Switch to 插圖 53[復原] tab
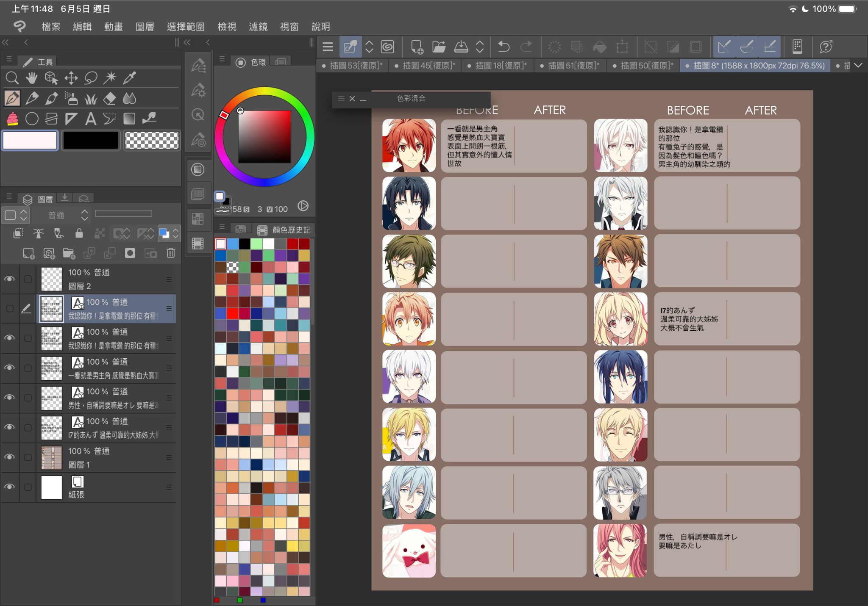The image size is (868, 606). 352,66
